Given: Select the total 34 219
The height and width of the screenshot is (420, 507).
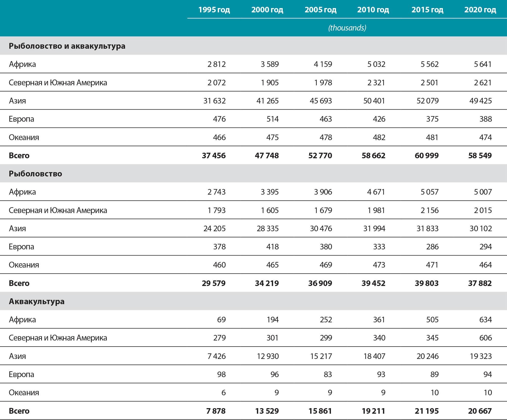Looking at the screenshot, I should (x=267, y=283).
